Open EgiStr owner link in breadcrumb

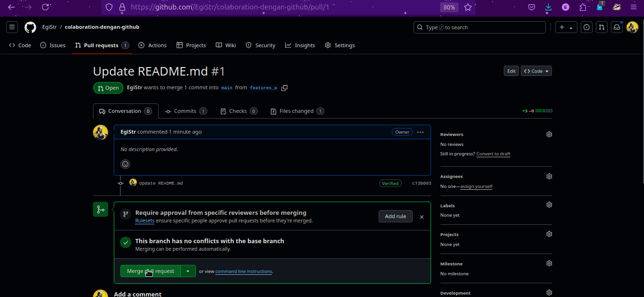click(x=49, y=27)
